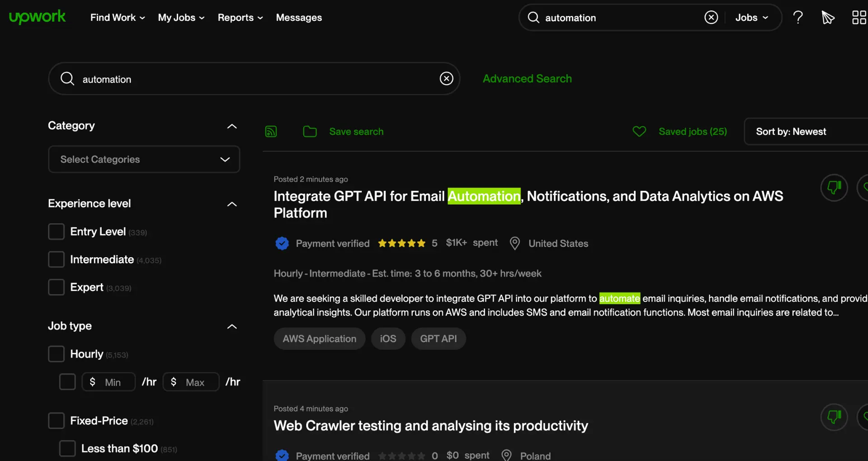Check the Less than $100 box
This screenshot has height=461, width=868.
[x=67, y=448]
